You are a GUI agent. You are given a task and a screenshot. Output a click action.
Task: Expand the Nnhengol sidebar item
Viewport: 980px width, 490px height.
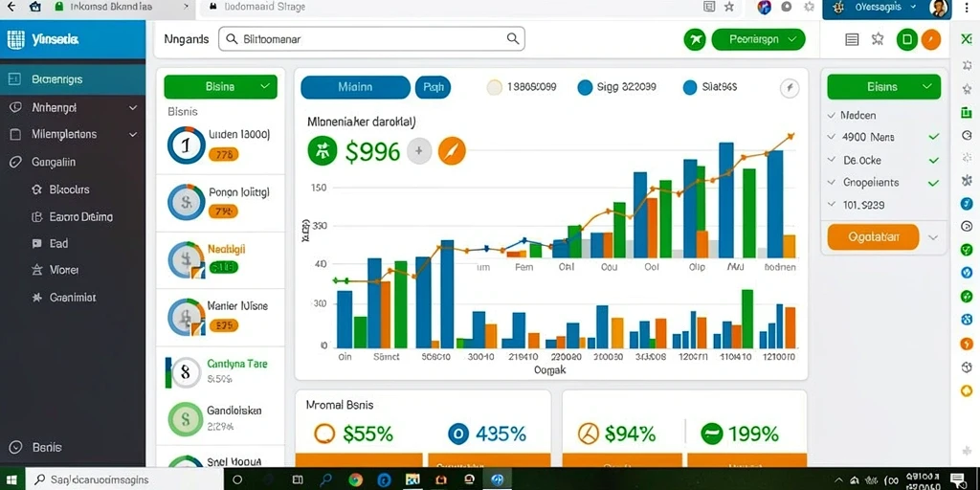[x=73, y=107]
